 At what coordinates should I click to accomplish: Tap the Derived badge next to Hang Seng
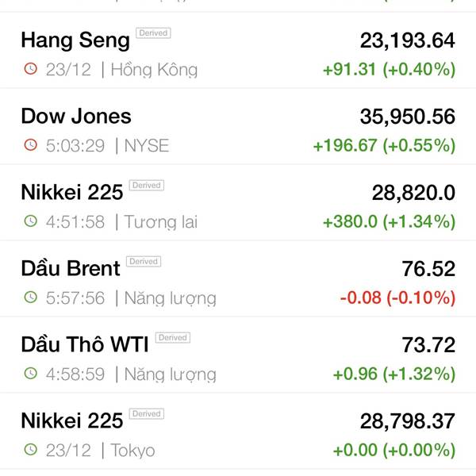(x=153, y=33)
